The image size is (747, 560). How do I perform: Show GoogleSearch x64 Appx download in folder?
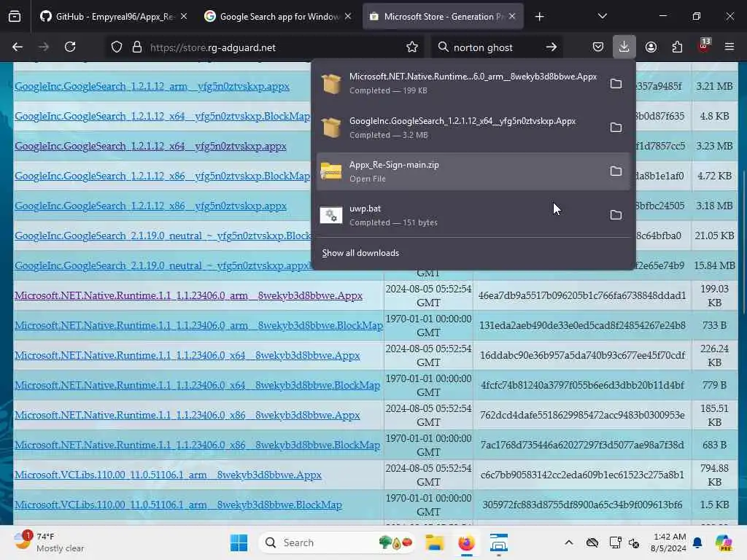click(x=616, y=128)
